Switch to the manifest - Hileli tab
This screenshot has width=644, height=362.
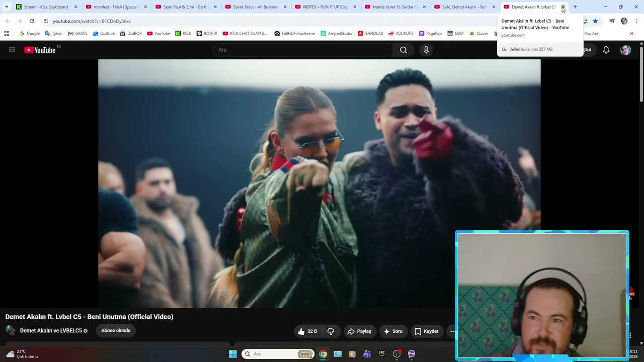(x=116, y=7)
